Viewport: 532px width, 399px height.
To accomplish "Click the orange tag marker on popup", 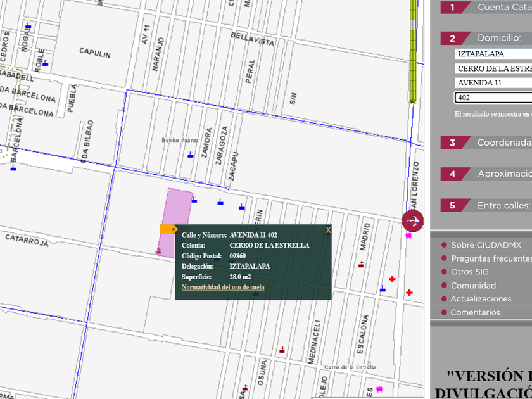I will point(168,229).
